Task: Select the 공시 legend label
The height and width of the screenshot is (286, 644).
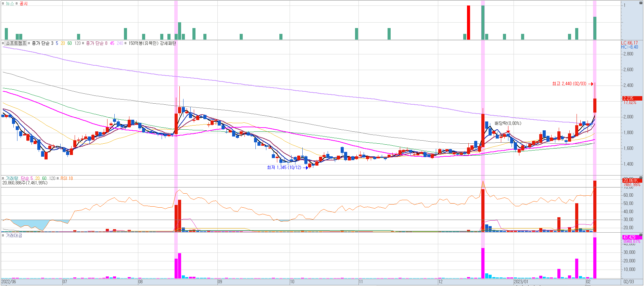Action: point(23,3)
